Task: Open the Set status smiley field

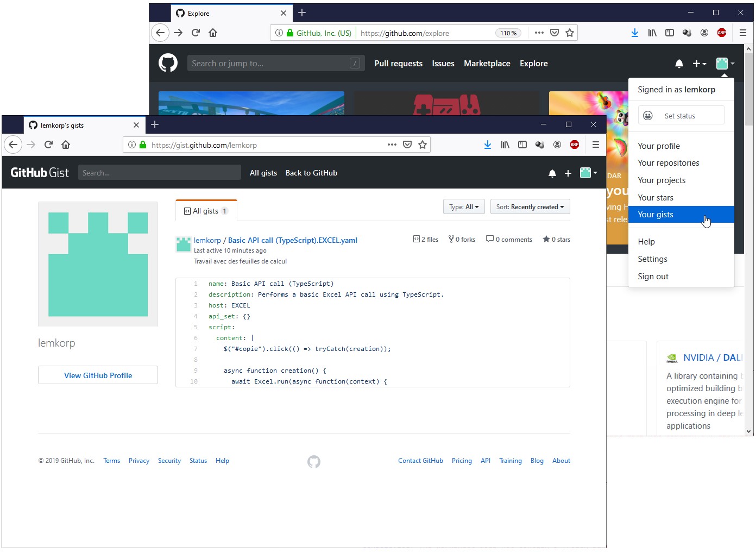Action: (x=681, y=116)
